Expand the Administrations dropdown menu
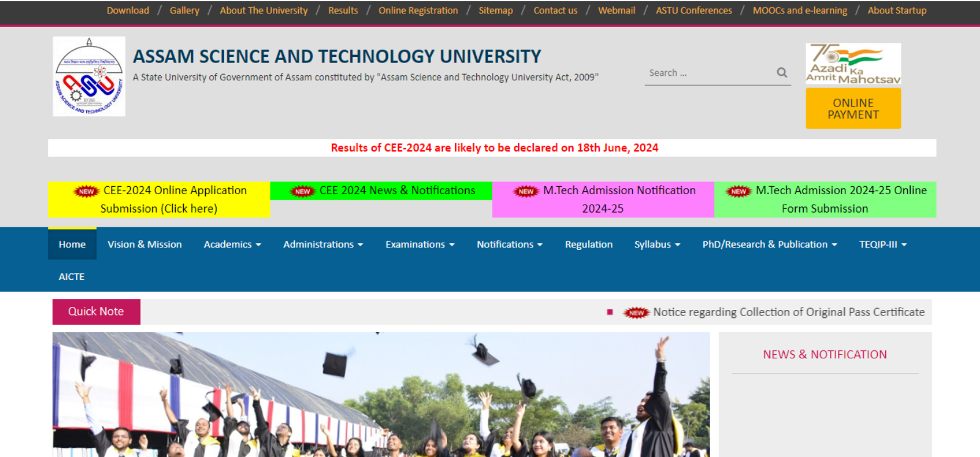This screenshot has height=457, width=980. click(323, 244)
